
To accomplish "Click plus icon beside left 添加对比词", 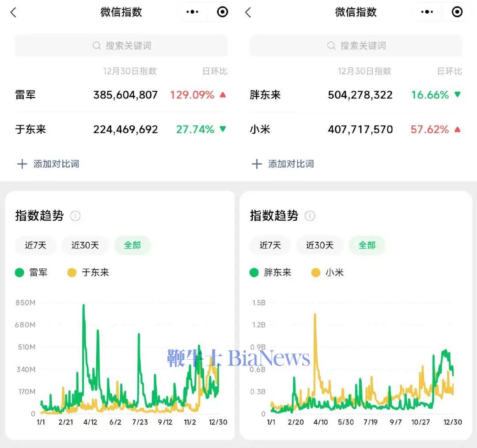I will coord(22,164).
